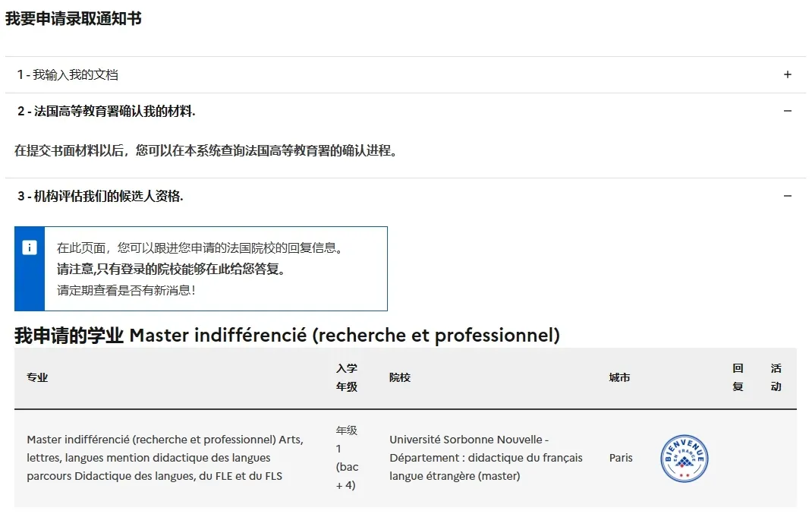Screen dimensions: 812x514
Task: Click the 专业 column header
Action: click(37, 377)
